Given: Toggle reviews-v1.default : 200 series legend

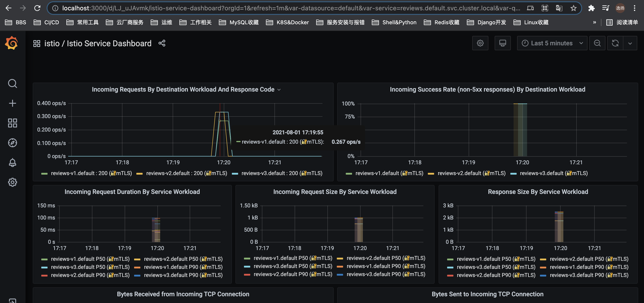Looking at the screenshot, I should pyautogui.click(x=91, y=173).
